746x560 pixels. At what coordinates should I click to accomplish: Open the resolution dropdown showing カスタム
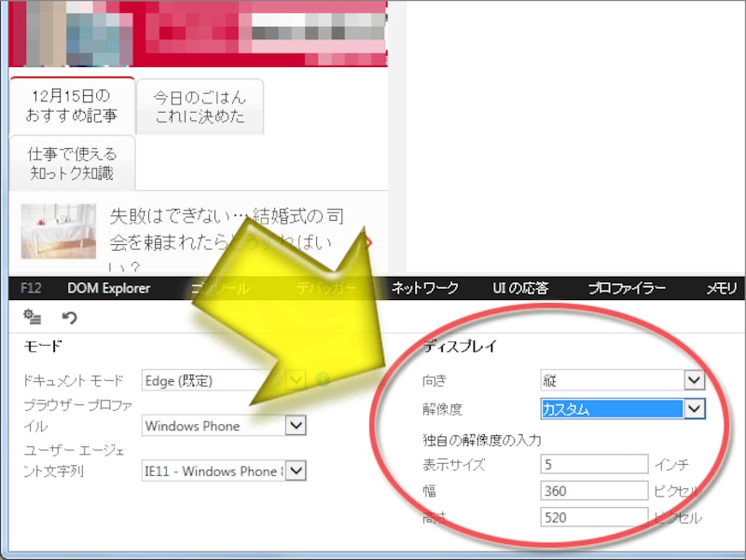622,409
